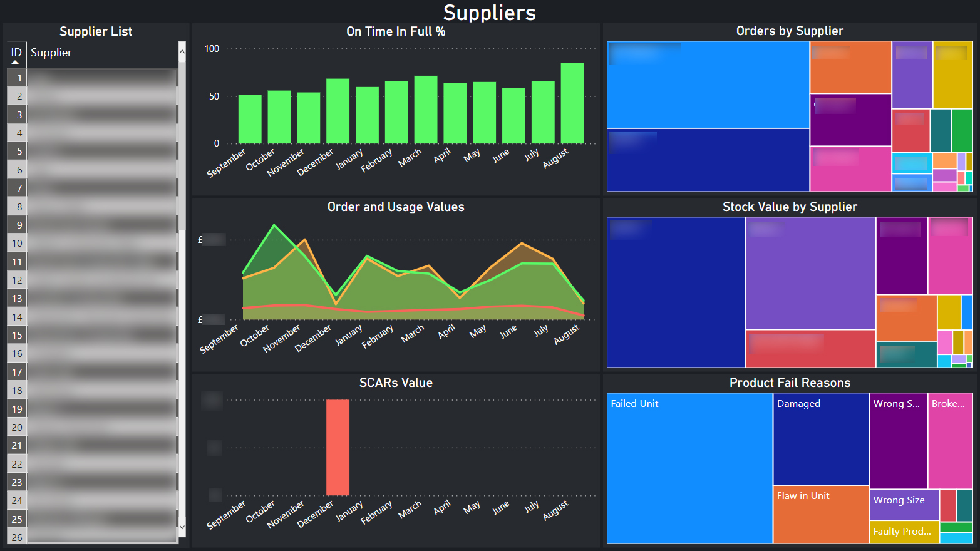
Task: Click the On Time In Full % title
Action: coord(396,31)
